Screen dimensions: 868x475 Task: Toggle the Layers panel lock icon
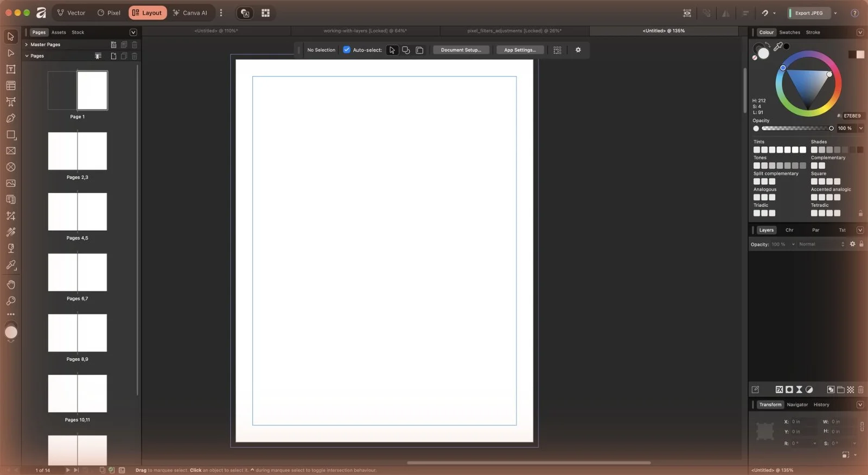click(861, 244)
